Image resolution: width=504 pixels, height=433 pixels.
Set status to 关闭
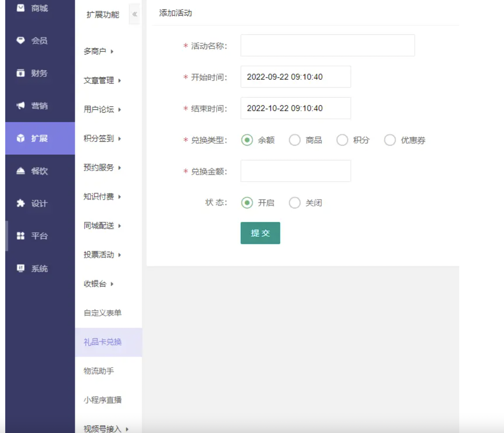[295, 203]
